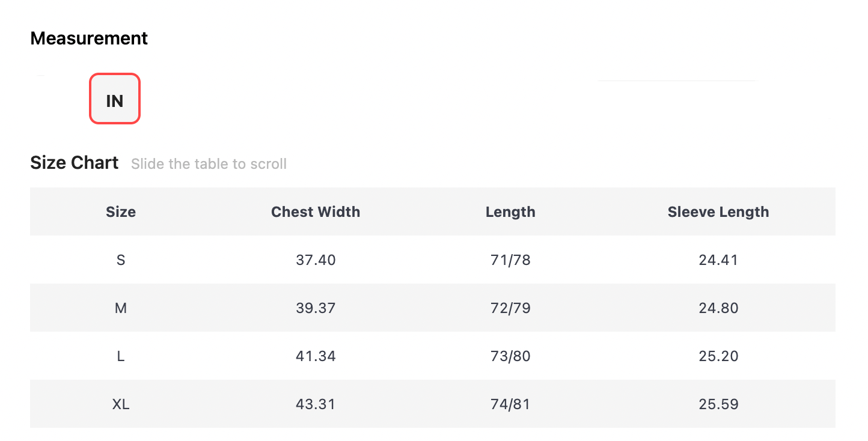Click sleeve length value 24.80
The width and height of the screenshot is (868, 441).
pos(718,308)
